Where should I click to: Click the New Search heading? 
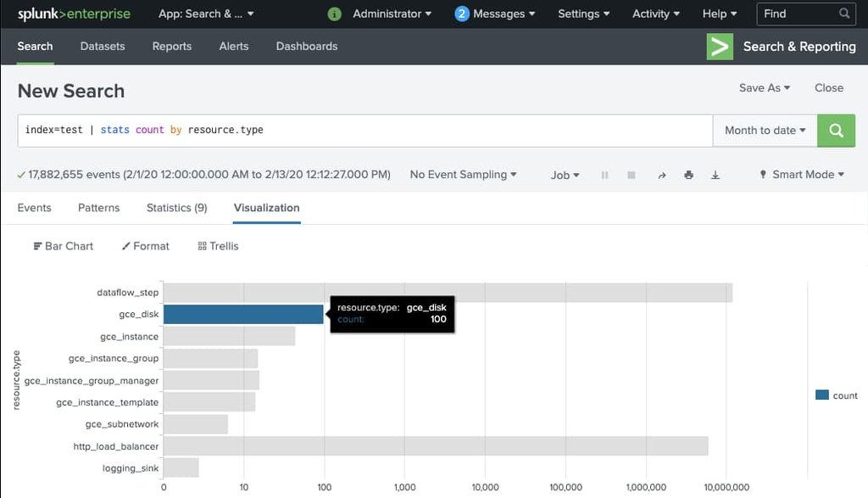tap(71, 91)
